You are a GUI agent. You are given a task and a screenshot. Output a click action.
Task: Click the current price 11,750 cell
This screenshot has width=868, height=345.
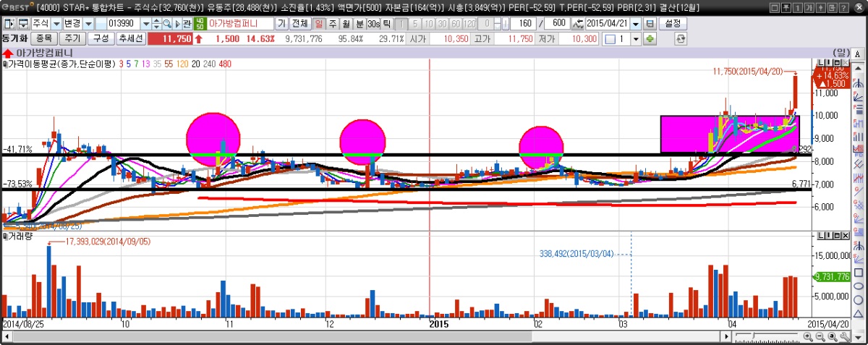[x=171, y=39]
